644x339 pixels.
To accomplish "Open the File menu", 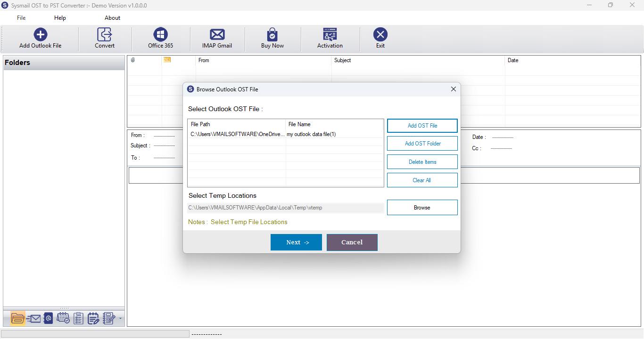I will pyautogui.click(x=21, y=17).
